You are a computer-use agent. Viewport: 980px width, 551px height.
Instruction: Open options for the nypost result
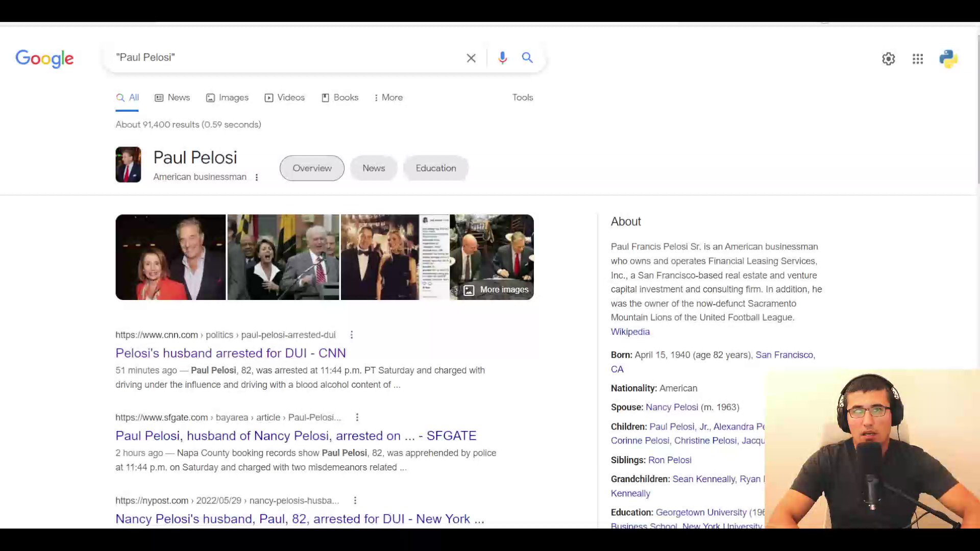(355, 500)
